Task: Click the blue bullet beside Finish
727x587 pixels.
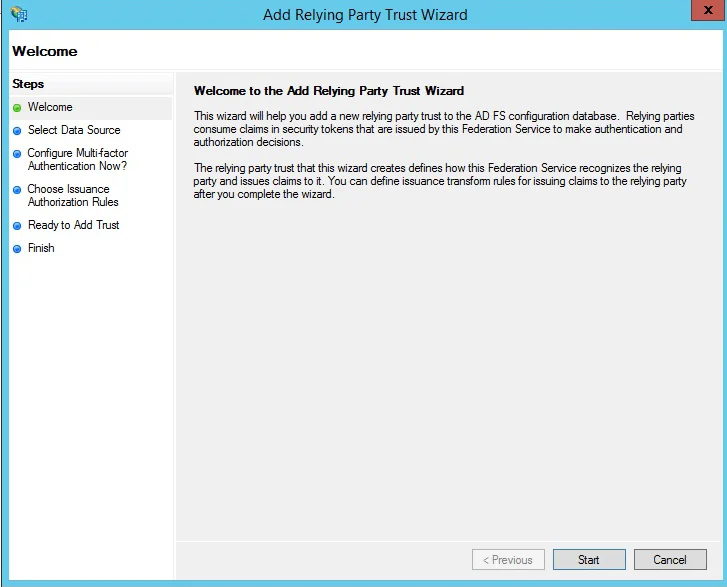Action: click(x=17, y=249)
